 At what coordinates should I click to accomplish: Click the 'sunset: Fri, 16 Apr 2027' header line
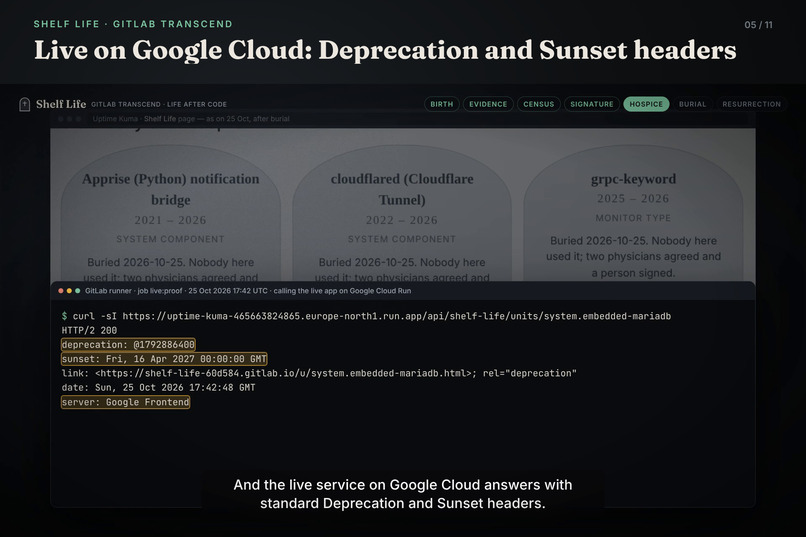tap(164, 359)
